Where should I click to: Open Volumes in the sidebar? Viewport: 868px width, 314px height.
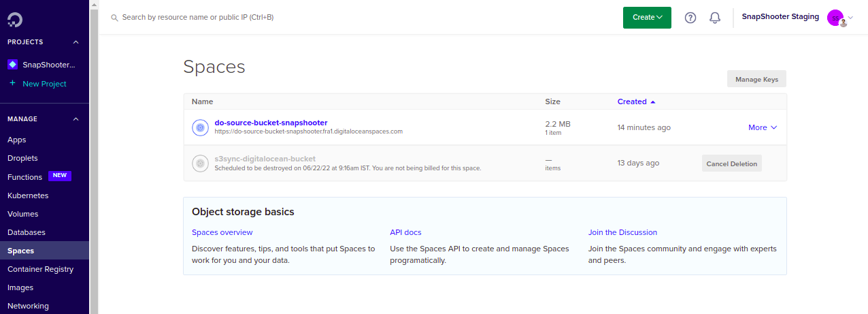(x=22, y=214)
